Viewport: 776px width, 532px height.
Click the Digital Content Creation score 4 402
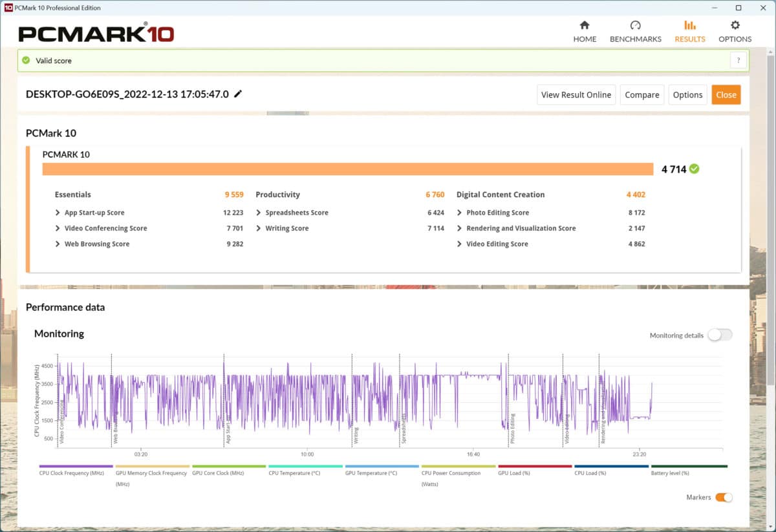pos(636,195)
